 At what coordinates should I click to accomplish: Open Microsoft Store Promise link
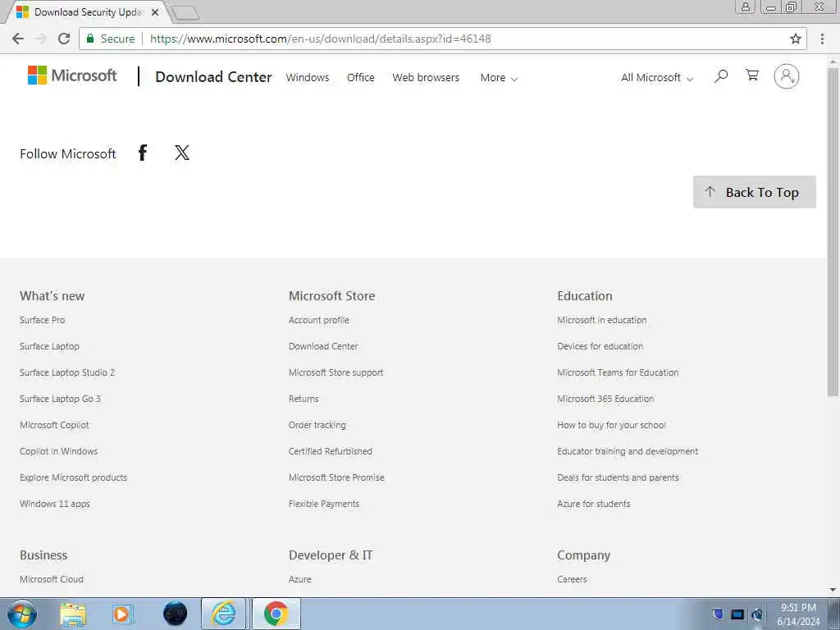point(336,477)
